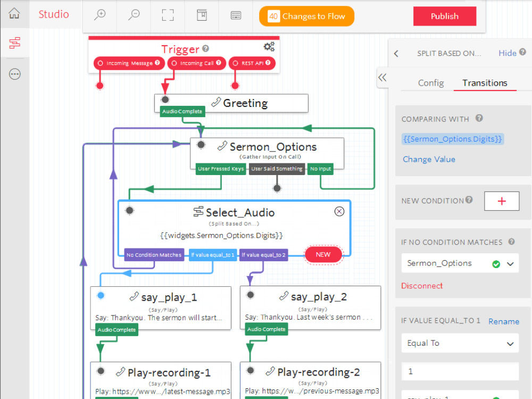
Task: Select the Play-recording-2 widget
Action: (311, 380)
